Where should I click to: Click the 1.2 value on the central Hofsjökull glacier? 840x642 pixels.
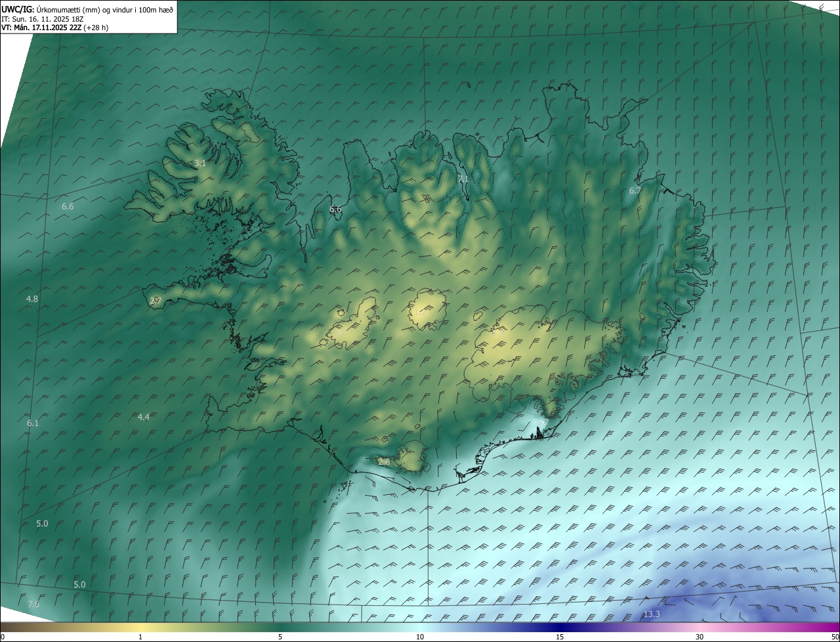coord(419,313)
